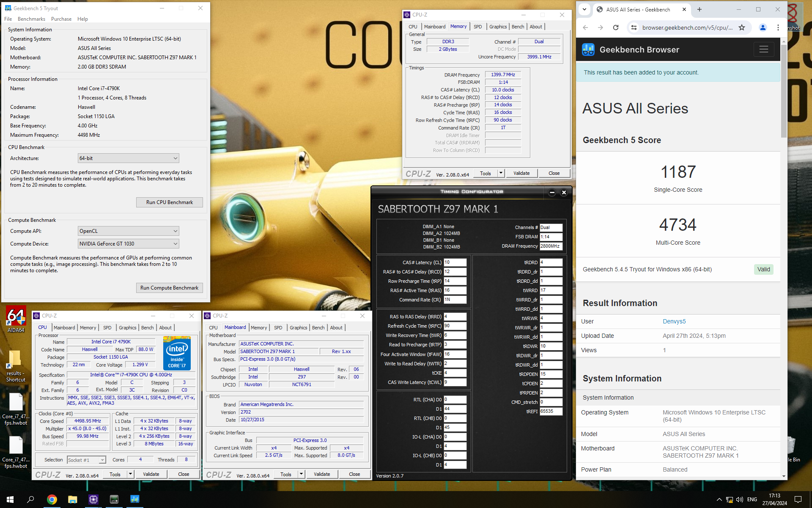Click scrollbar down arrow in browser

click(784, 476)
